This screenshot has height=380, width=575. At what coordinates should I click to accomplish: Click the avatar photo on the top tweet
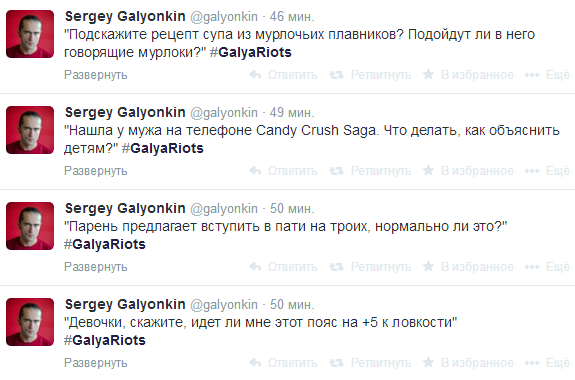point(30,34)
